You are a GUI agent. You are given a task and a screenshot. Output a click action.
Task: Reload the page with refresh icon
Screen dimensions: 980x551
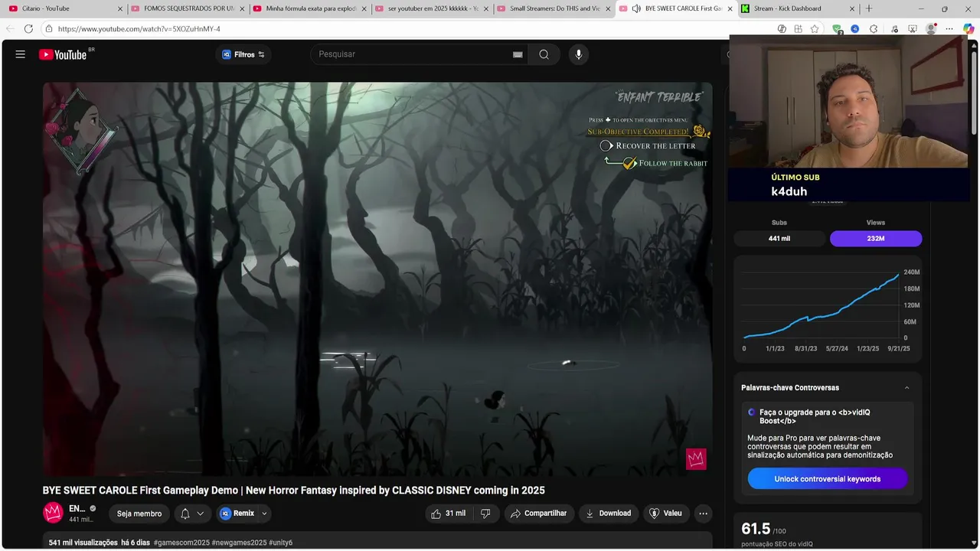pyautogui.click(x=28, y=28)
